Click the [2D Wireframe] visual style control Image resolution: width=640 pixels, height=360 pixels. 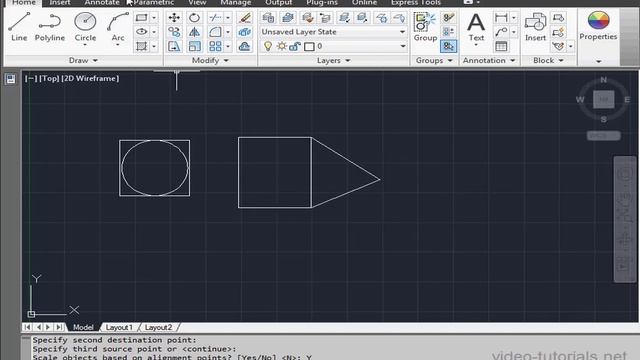[x=90, y=78]
